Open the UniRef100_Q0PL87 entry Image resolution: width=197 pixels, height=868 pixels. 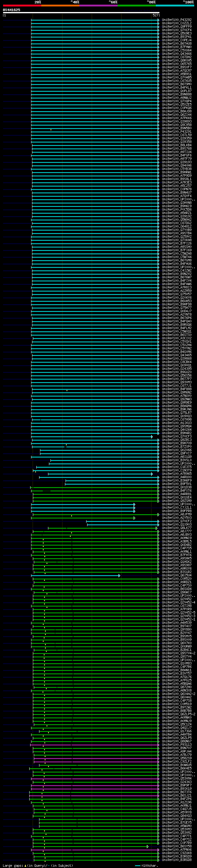coord(176,91)
